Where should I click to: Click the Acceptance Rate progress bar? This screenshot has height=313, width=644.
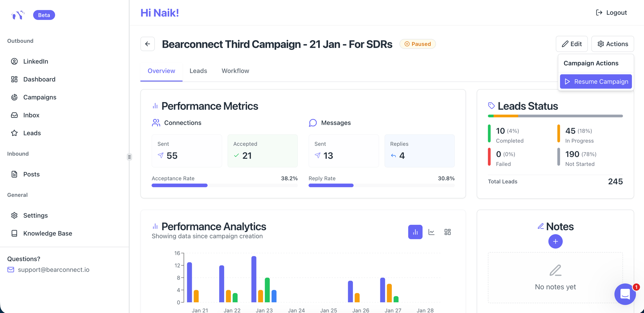pos(224,185)
